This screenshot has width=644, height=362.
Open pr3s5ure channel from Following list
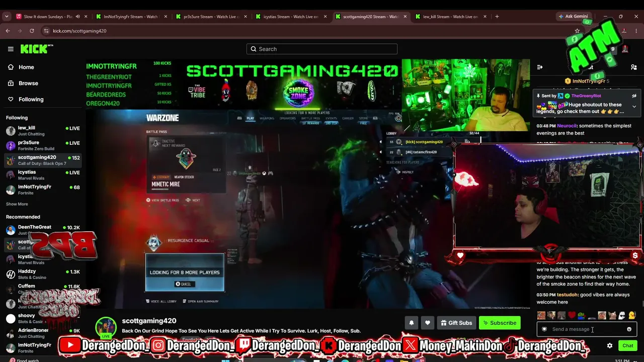point(43,145)
